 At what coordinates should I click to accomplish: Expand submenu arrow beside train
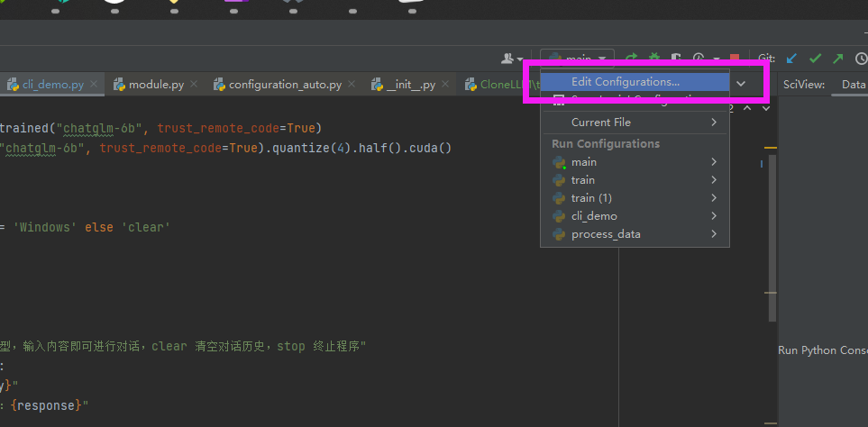point(714,180)
